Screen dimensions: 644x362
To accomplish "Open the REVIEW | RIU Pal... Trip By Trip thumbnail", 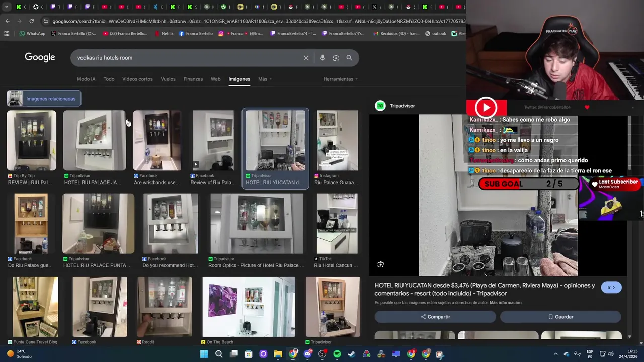I will click(x=31, y=141).
